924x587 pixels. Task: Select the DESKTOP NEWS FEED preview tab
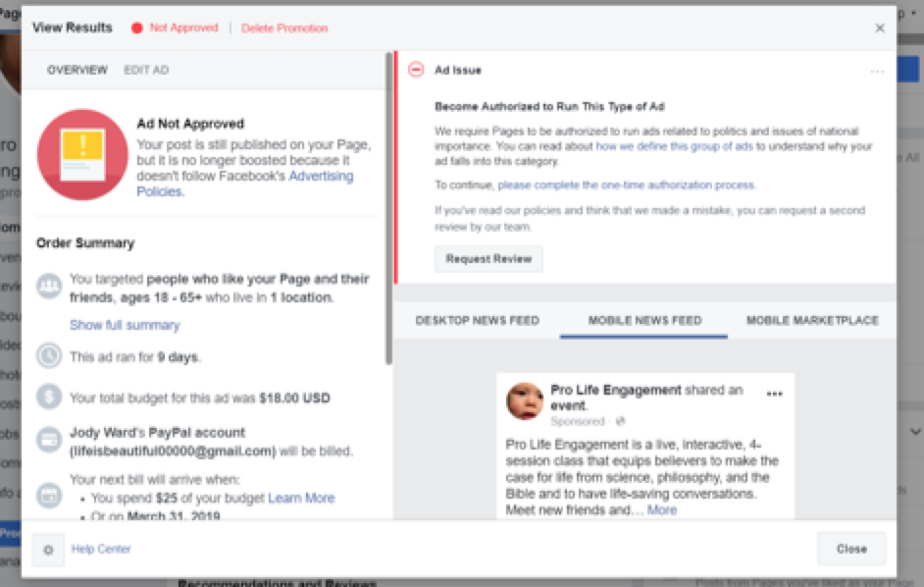pyautogui.click(x=478, y=320)
